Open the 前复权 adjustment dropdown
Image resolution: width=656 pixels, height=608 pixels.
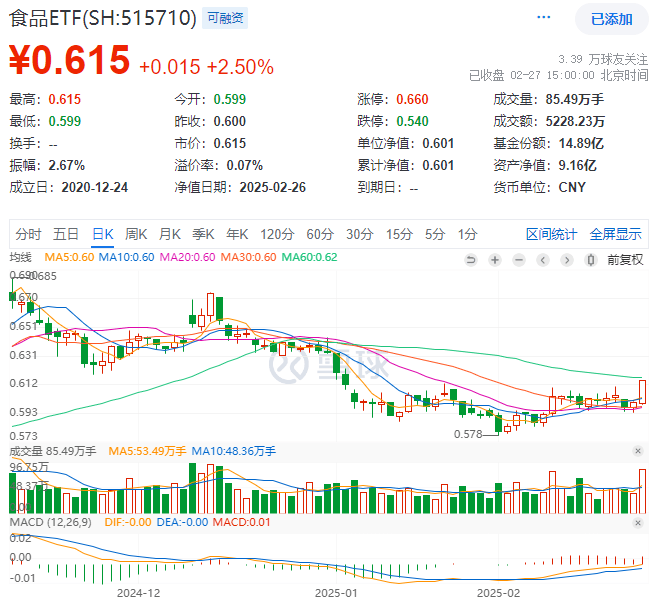click(626, 259)
